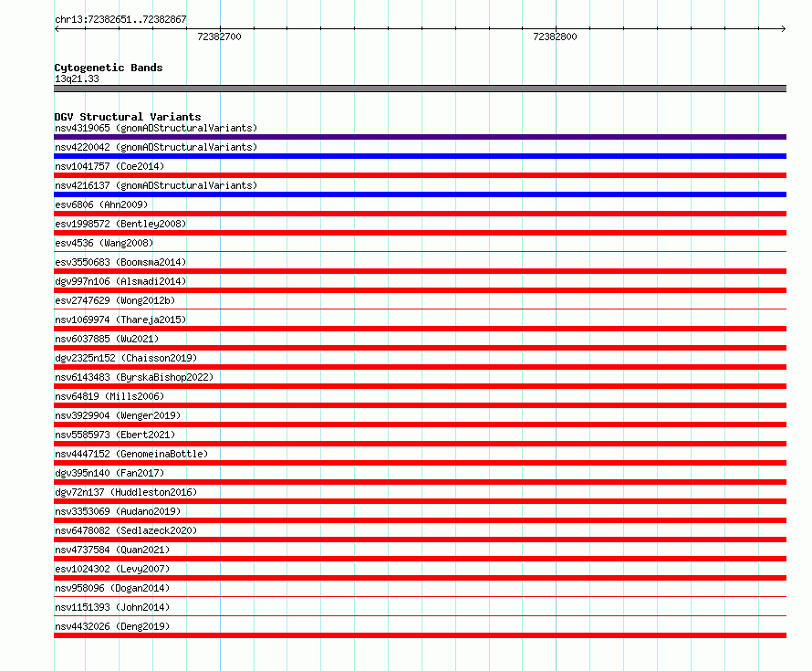The height and width of the screenshot is (671, 812).
Task: Open variant nsv3353069 (Audano2019)
Action: click(118, 511)
